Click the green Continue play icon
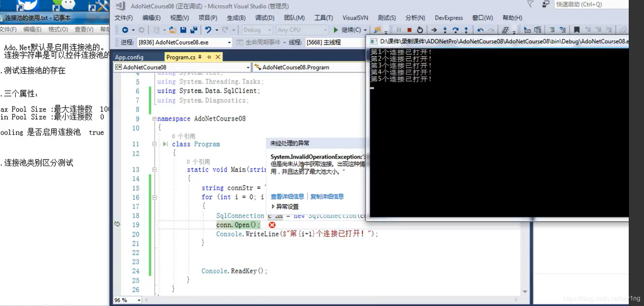Image resolution: width=644 pixels, height=306 pixels. click(336, 30)
